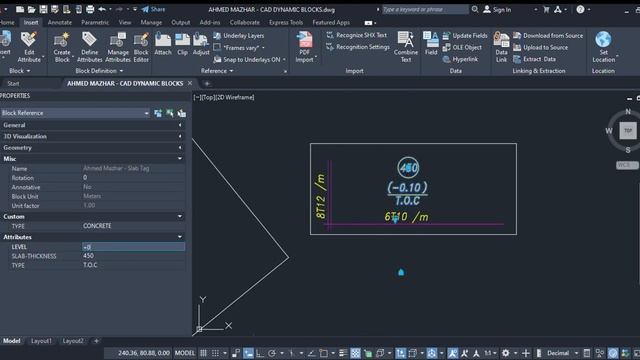Viewport: 640px width, 360px height.
Task: Click the New drawing icon
Action: point(20,9)
